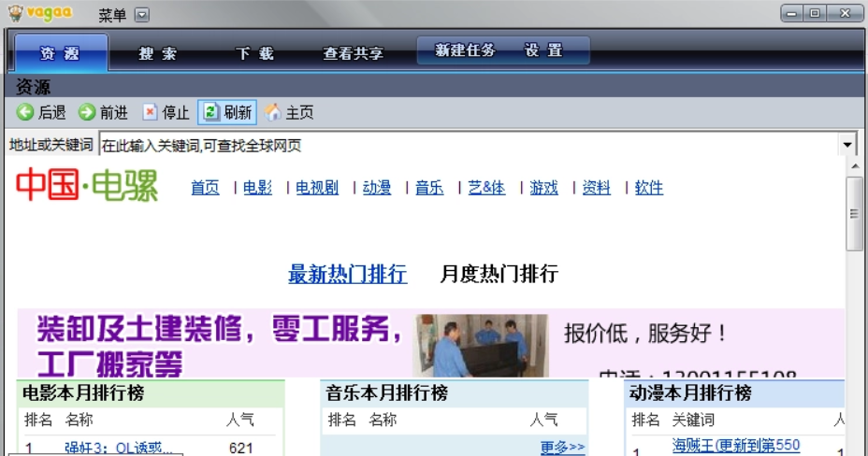Open the first movie ranking link

point(119,448)
